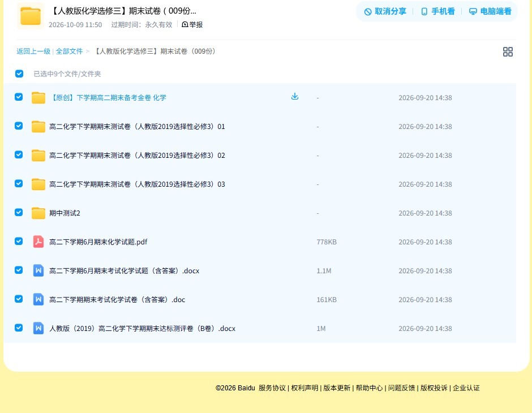Click folder icon for 期末测试卷 01
Screen dimensions: 532x413
38,127
